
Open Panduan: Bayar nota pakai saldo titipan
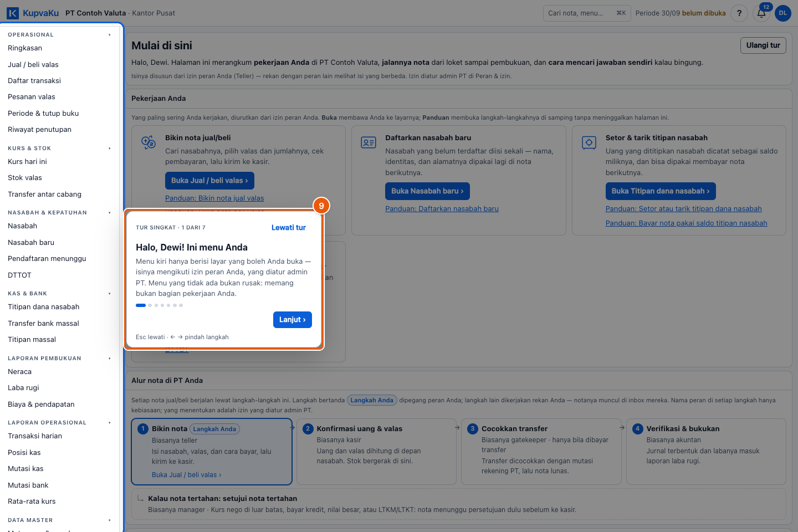point(686,223)
